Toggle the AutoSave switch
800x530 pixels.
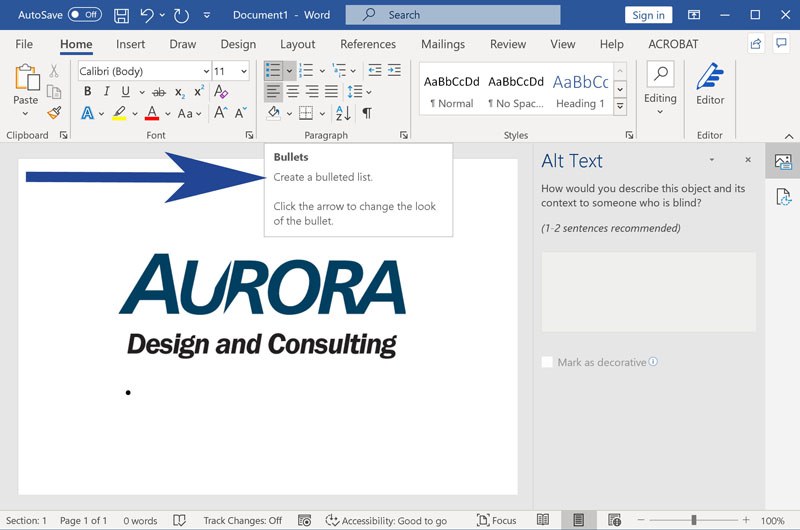[85, 15]
